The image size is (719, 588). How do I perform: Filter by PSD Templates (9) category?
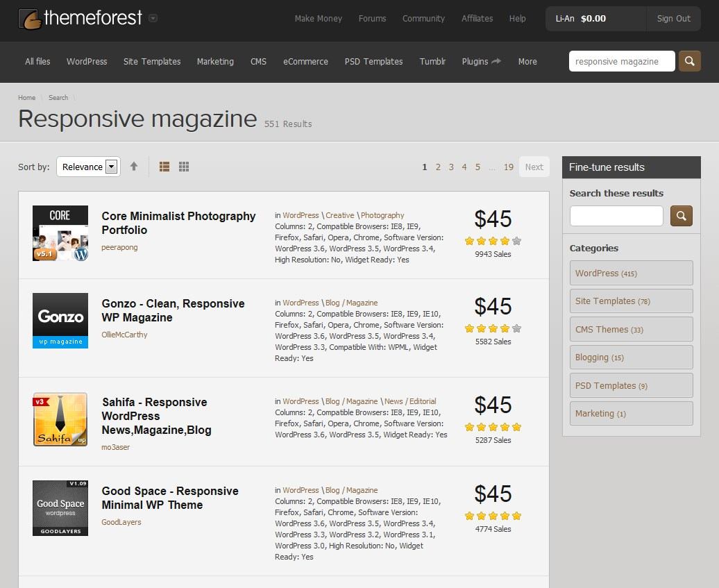tap(632, 385)
